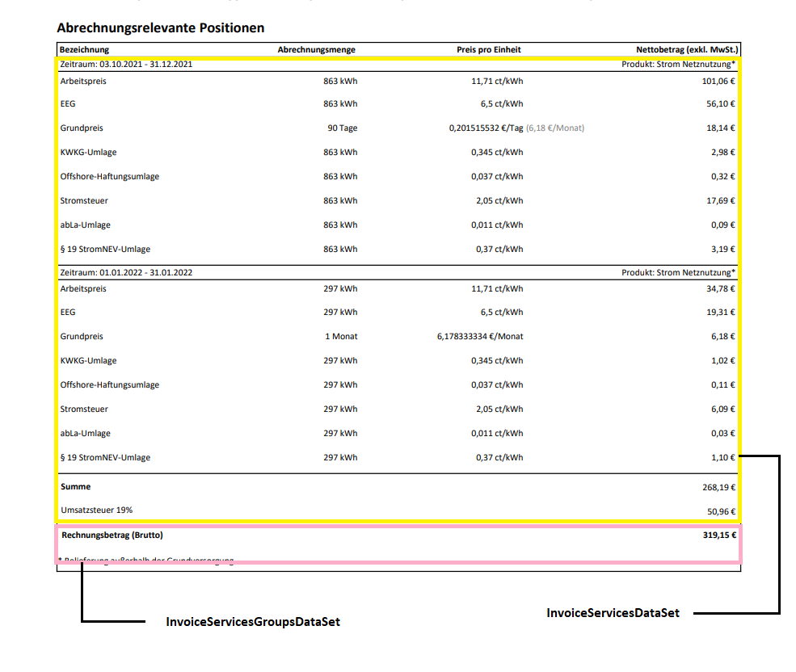This screenshot has width=796, height=672.
Task: Select the 'Zeitraum: 03.10.2021 - 31.12.2021' line
Action: pos(126,65)
